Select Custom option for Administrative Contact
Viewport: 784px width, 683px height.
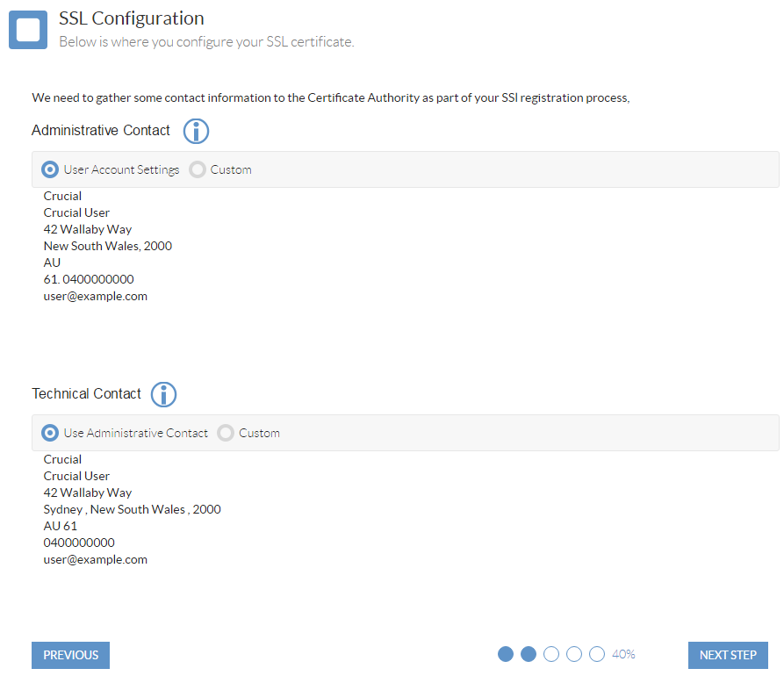pos(198,169)
